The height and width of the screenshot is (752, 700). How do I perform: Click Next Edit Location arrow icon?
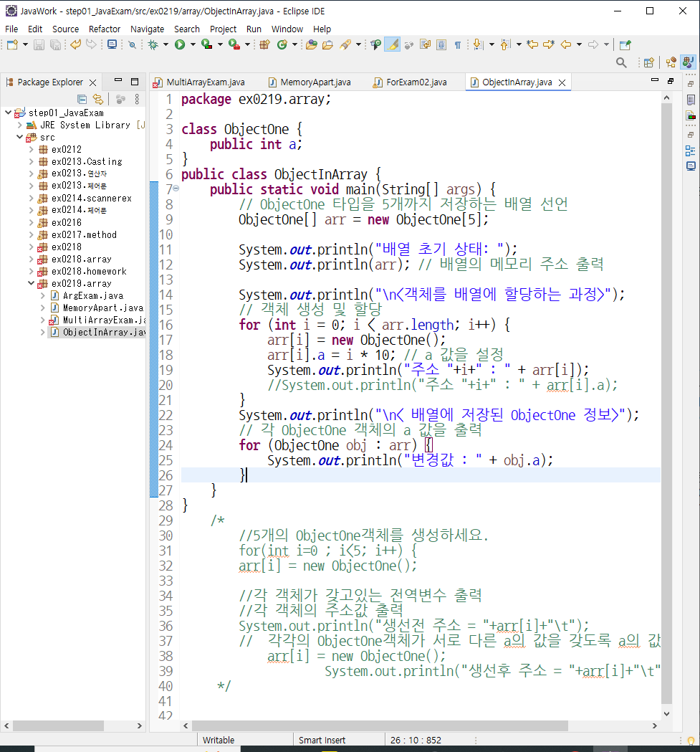(x=549, y=44)
